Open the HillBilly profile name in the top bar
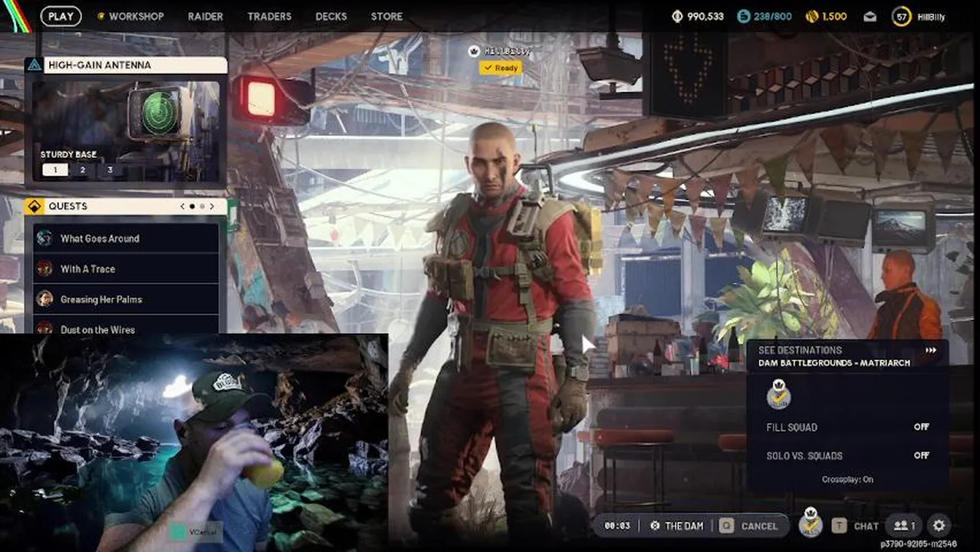 point(931,16)
